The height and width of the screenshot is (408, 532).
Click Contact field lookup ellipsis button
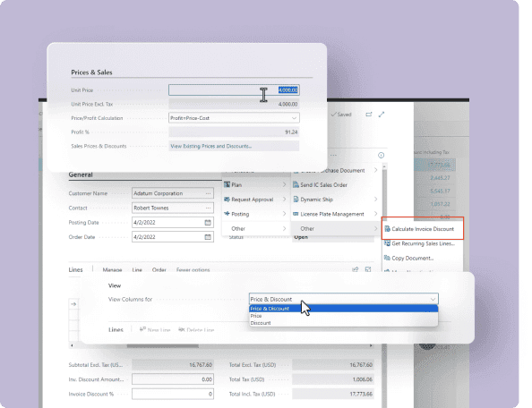point(209,208)
